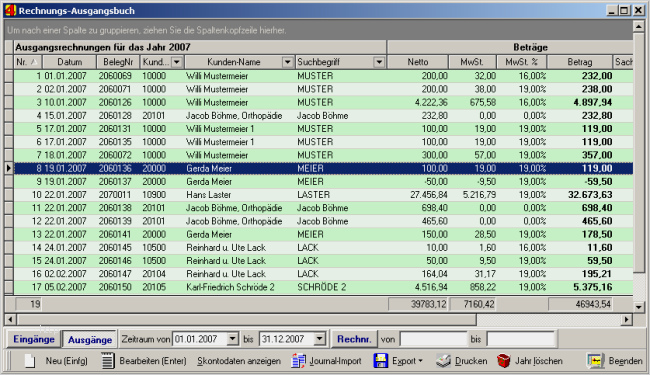Click the Drucken printer icon
650x375 pixels.
443,361
